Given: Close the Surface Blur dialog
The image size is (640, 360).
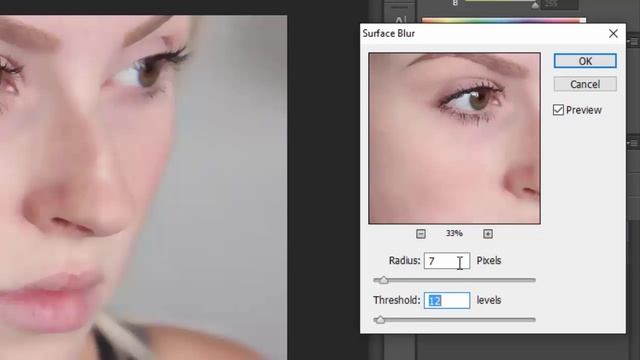Looking at the screenshot, I should tap(613, 33).
